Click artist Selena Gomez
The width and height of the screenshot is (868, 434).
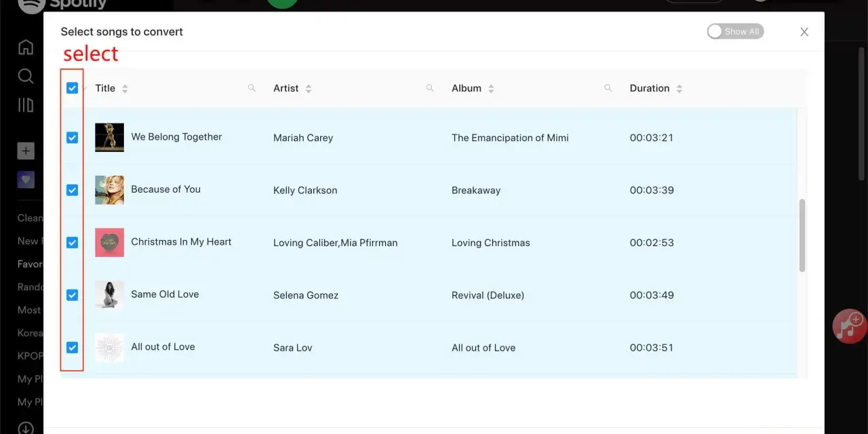coord(306,295)
